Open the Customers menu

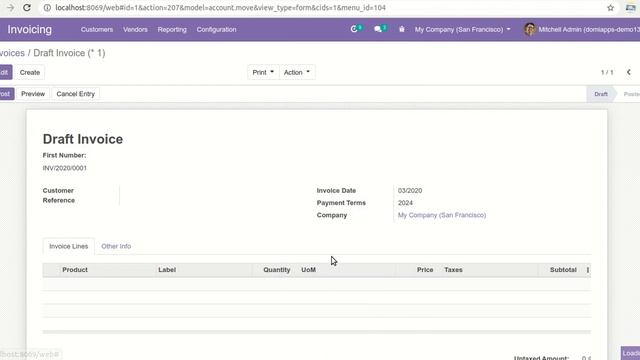pos(97,29)
